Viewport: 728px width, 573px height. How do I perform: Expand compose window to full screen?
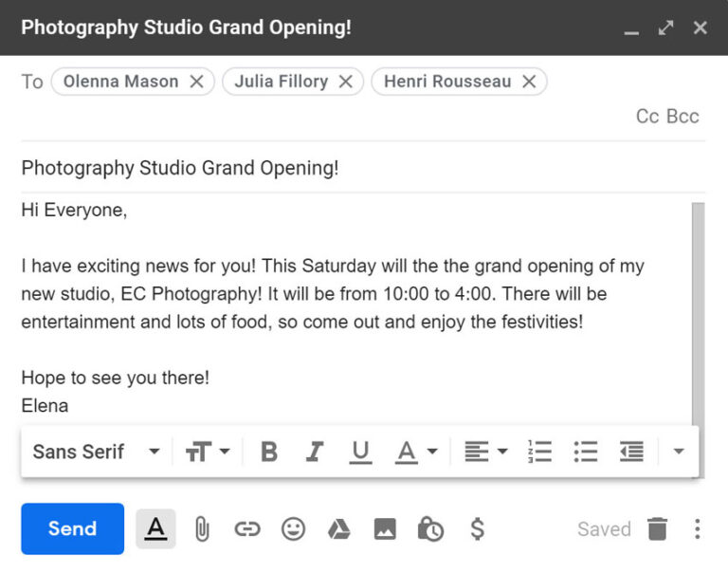(x=665, y=28)
